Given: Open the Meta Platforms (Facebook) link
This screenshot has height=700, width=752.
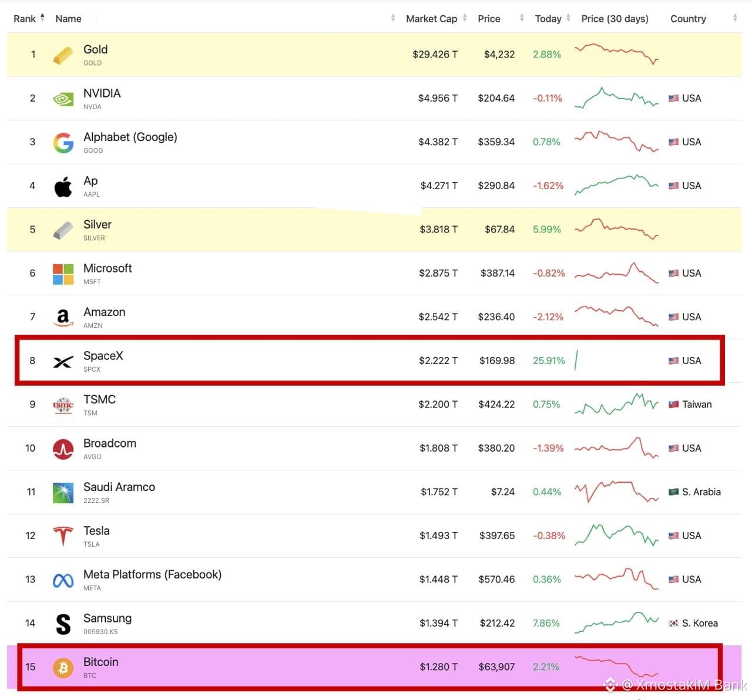Looking at the screenshot, I should point(153,574).
